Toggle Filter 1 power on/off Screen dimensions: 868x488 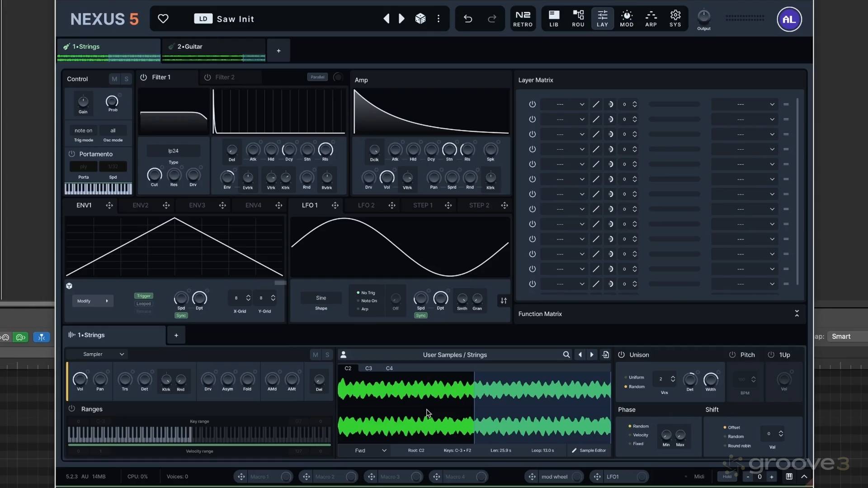(x=143, y=77)
